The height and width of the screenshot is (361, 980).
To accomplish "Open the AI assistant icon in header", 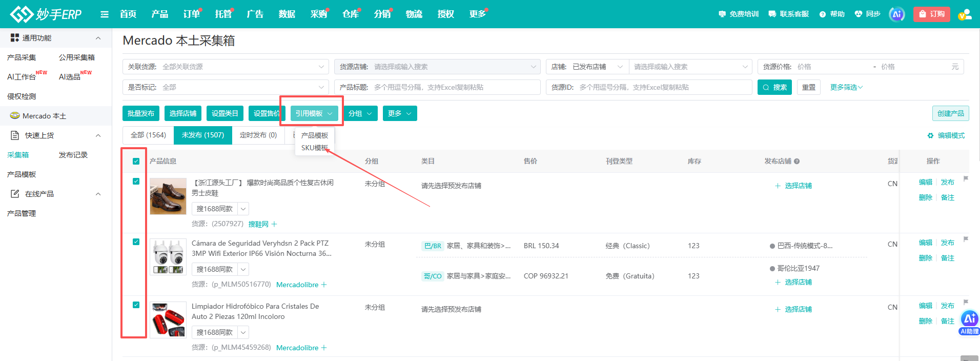I will (896, 14).
